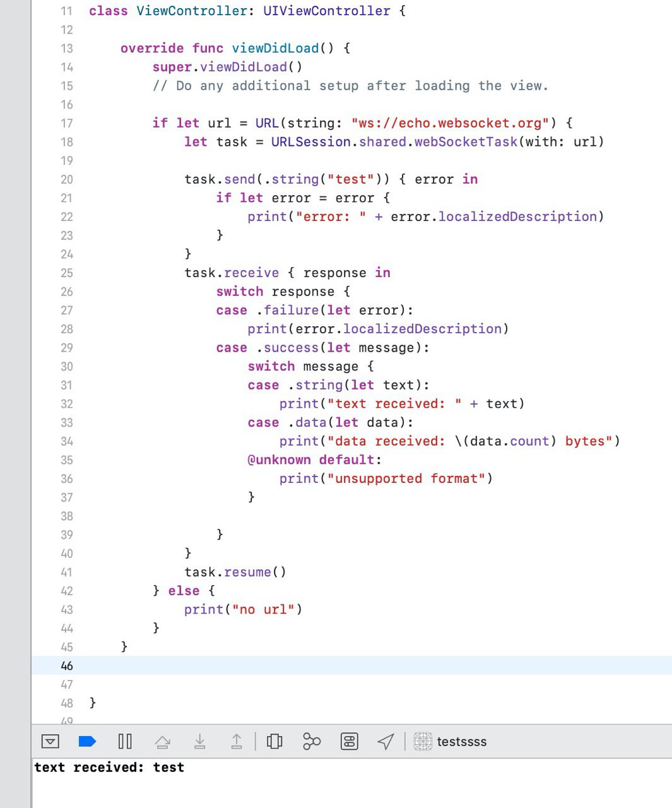Click 'case .string(let text):' line
The width and height of the screenshot is (672, 808).
(338, 385)
